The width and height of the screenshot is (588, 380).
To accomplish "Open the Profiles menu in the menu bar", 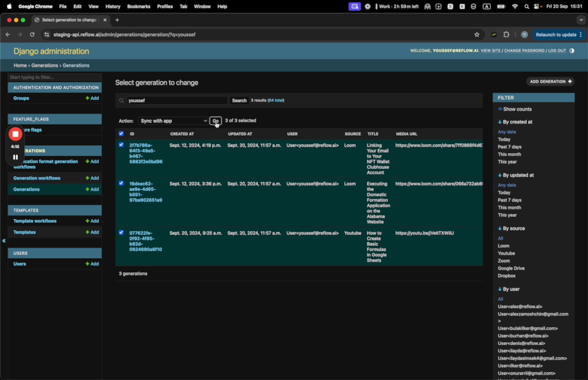I will point(165,6).
